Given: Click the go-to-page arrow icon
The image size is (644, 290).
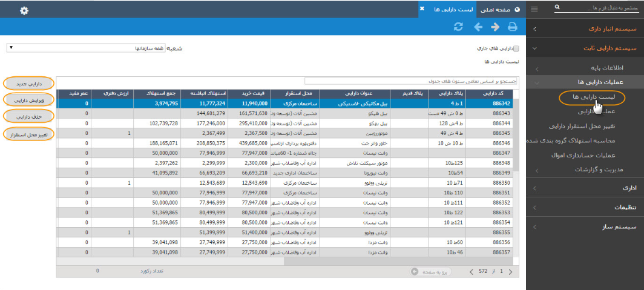Looking at the screenshot, I should (x=414, y=272).
